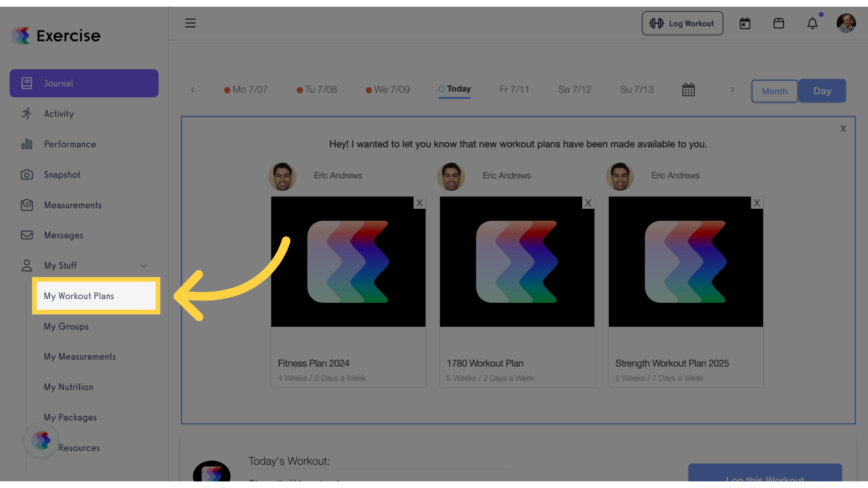
Task: Open the user profile avatar
Action: 846,23
